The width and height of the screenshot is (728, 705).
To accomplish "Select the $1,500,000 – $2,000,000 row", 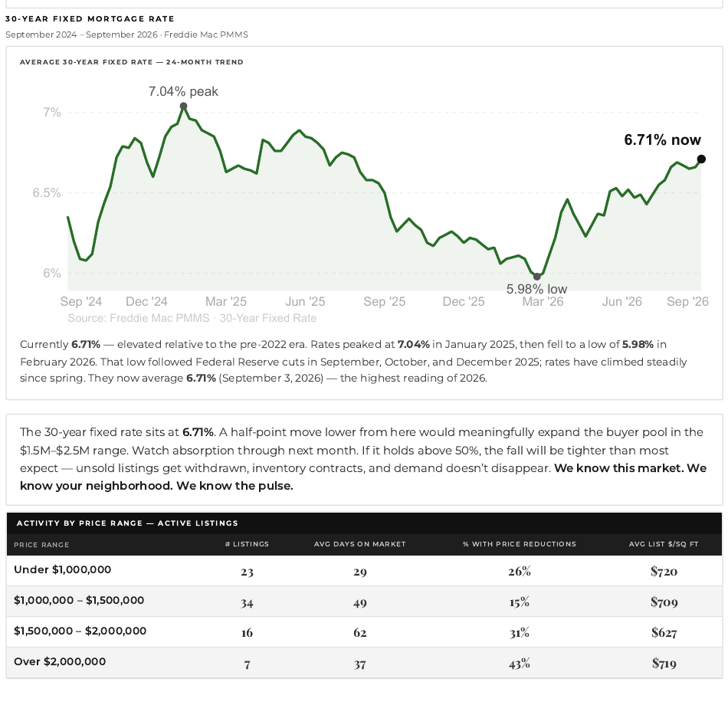I will click(364, 632).
